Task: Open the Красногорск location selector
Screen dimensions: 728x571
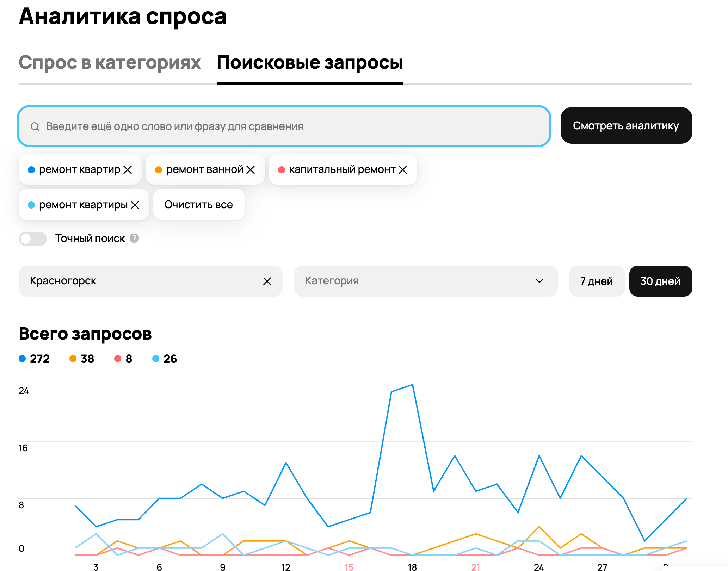Action: (x=141, y=281)
